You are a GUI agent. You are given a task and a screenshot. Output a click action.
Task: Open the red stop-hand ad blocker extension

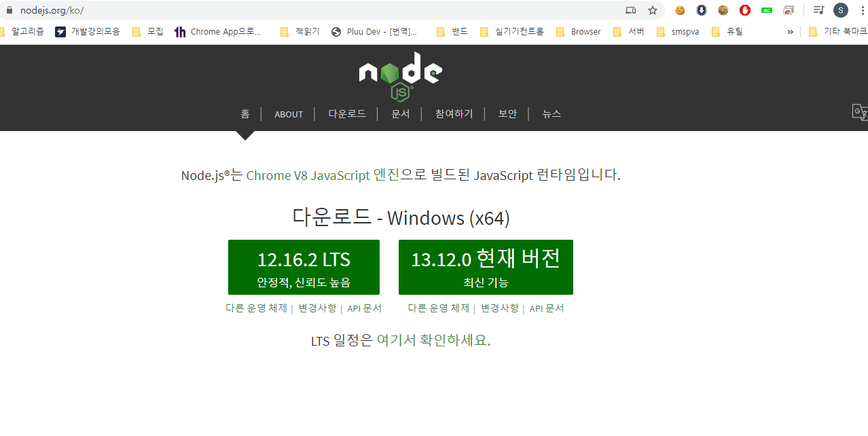745,10
